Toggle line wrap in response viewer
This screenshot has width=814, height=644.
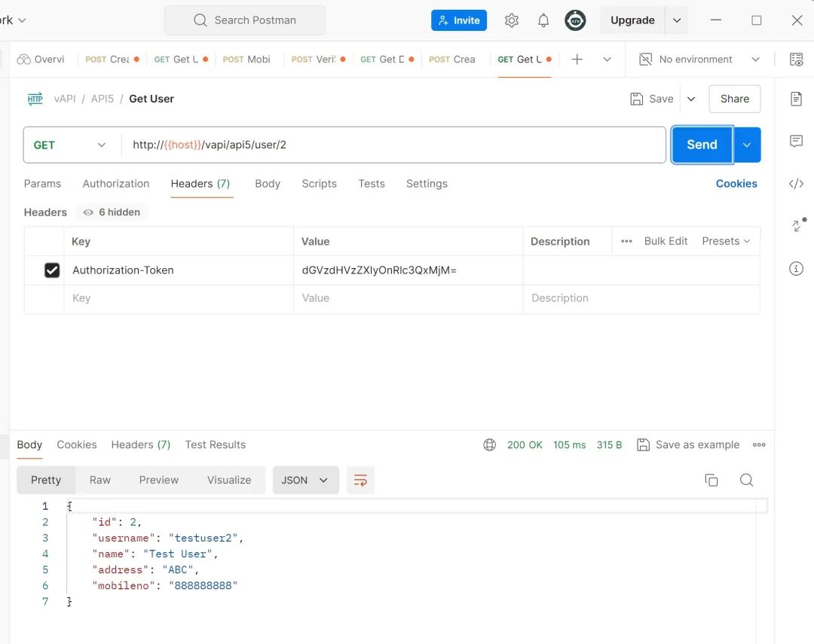(360, 480)
